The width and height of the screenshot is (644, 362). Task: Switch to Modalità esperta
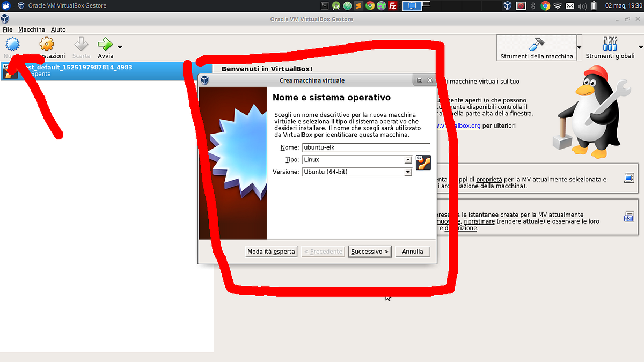coord(271,251)
